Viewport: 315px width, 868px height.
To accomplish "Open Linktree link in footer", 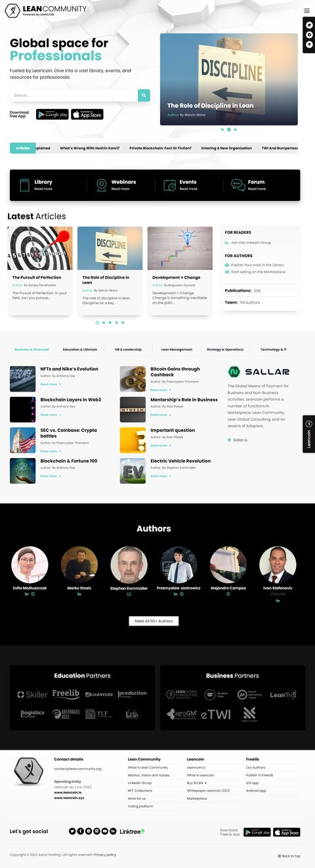I will [132, 831].
